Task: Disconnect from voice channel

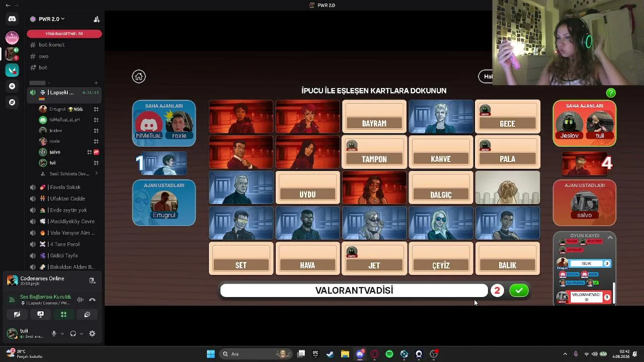Action: pos(92,300)
